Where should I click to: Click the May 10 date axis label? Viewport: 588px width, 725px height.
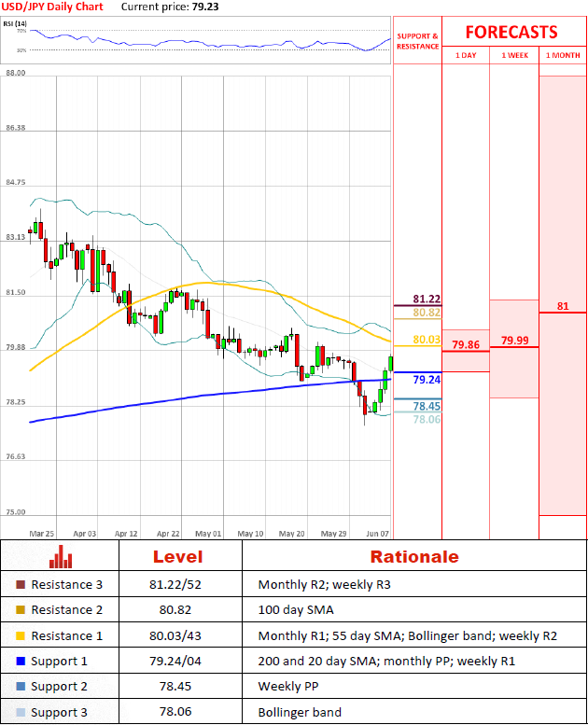pos(250,534)
